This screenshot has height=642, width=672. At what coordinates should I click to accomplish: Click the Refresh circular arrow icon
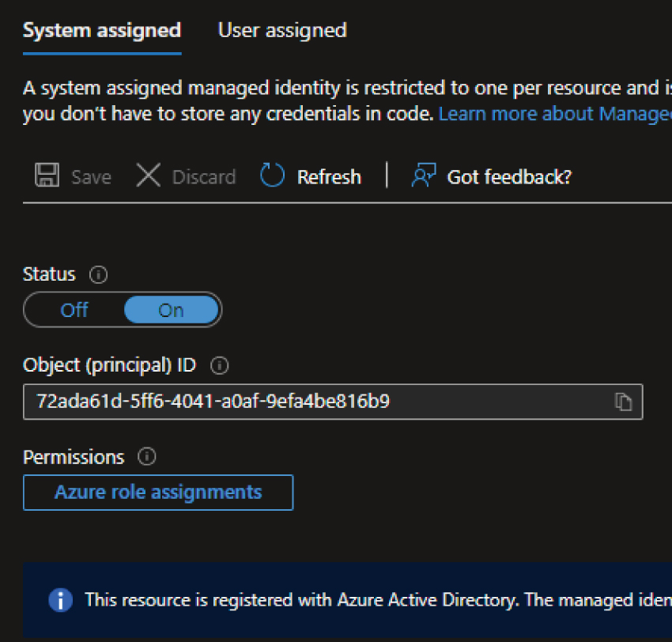[272, 176]
